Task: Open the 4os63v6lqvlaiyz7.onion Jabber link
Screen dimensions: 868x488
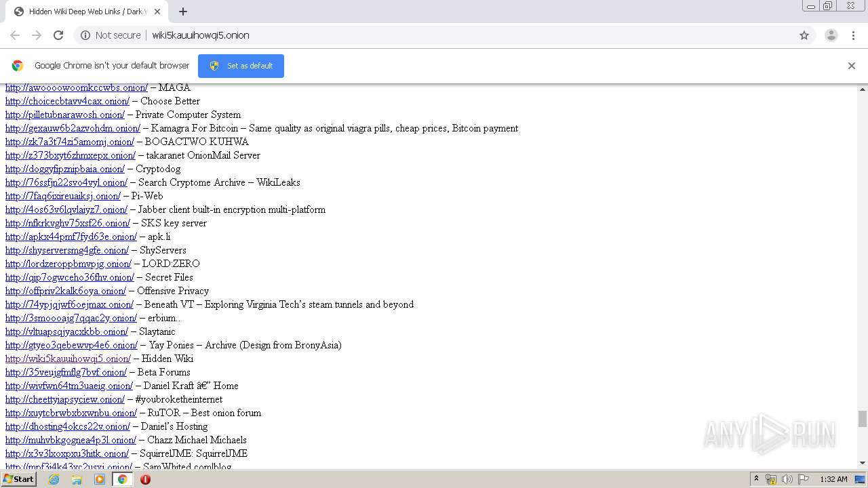Action: [x=66, y=209]
